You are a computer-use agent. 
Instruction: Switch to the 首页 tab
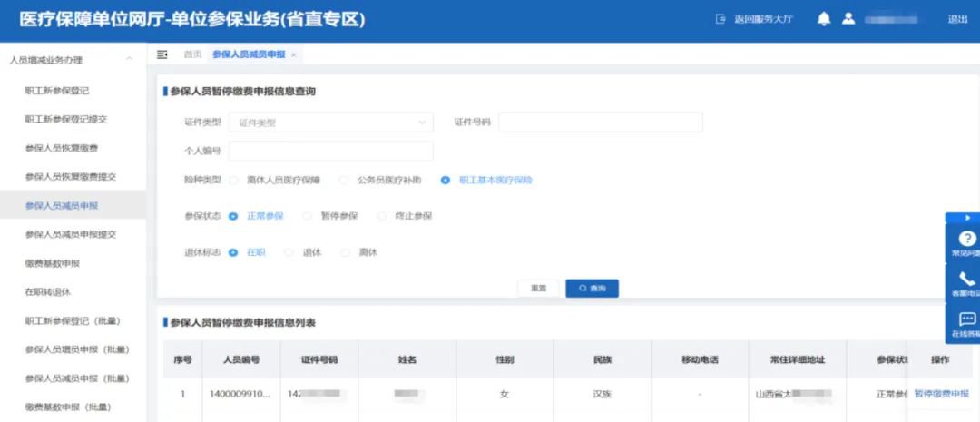pos(192,54)
